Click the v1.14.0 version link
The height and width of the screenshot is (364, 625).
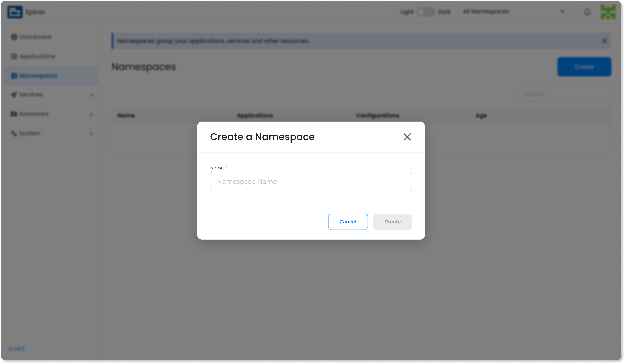(16, 349)
